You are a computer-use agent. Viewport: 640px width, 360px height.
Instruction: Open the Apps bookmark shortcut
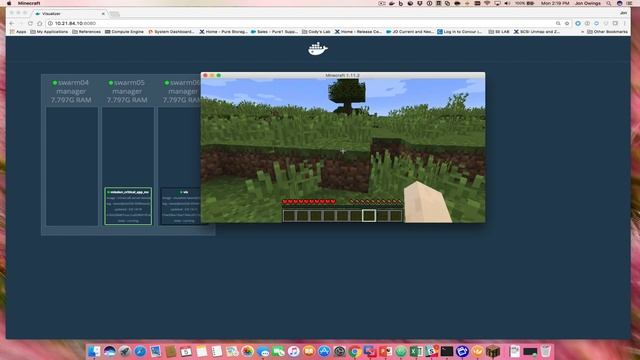[18, 31]
